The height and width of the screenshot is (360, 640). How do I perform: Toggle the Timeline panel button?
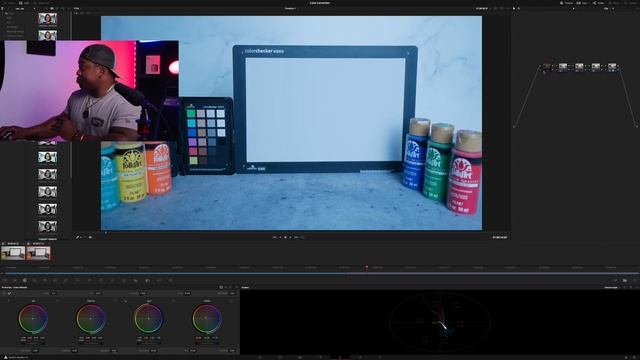pyautogui.click(x=567, y=3)
